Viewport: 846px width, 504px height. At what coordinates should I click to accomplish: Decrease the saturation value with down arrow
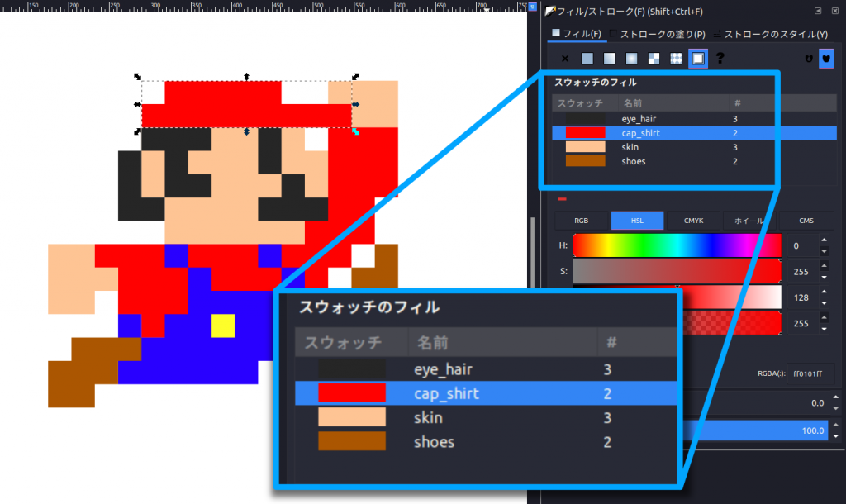tap(824, 278)
